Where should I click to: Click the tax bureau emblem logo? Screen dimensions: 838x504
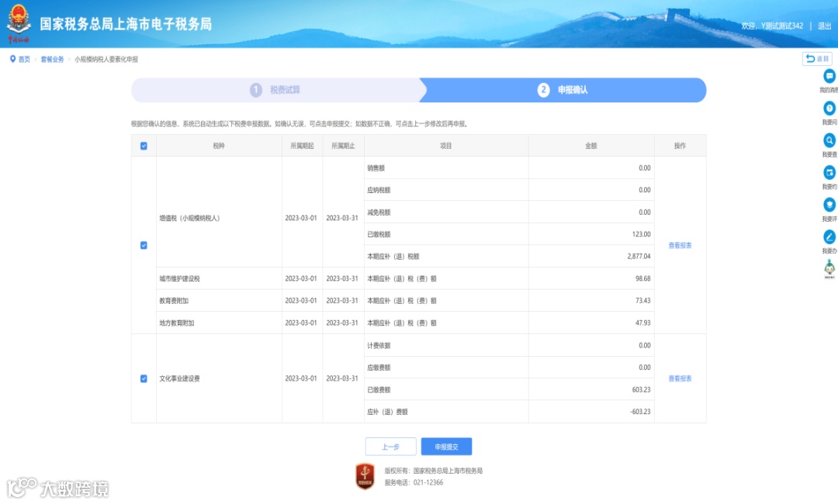[x=19, y=23]
